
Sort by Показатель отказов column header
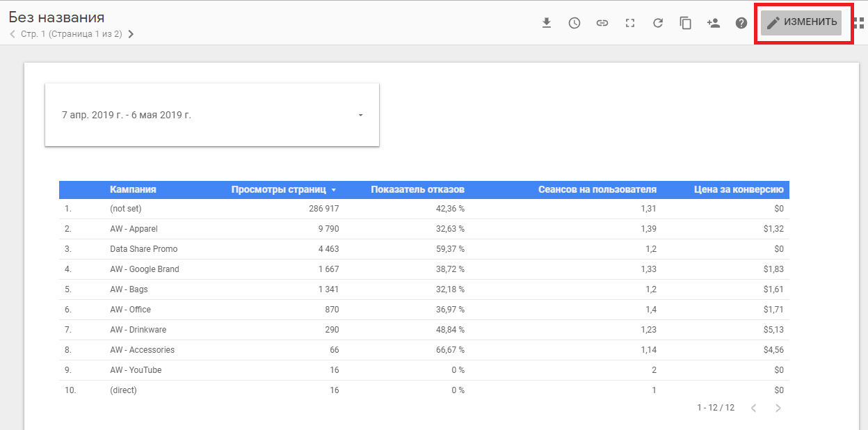pyautogui.click(x=417, y=189)
